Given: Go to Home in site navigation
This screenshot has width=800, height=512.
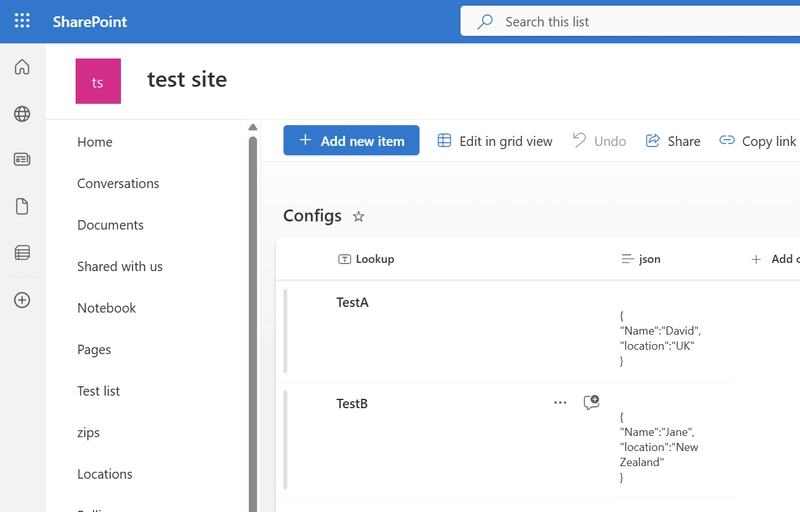Looking at the screenshot, I should [95, 142].
